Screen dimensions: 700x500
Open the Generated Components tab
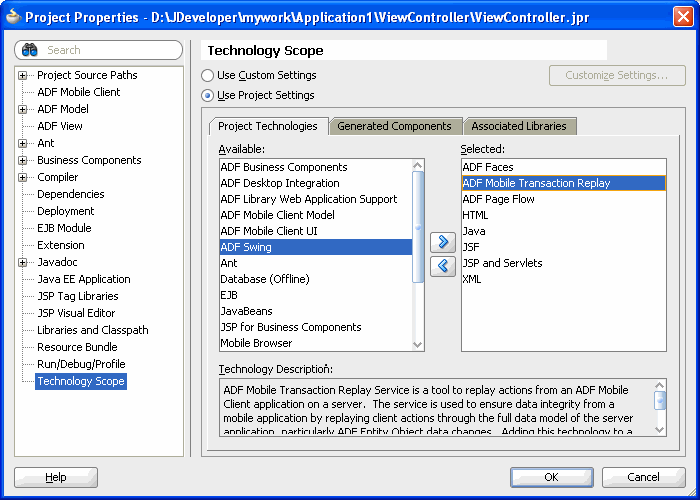click(394, 126)
